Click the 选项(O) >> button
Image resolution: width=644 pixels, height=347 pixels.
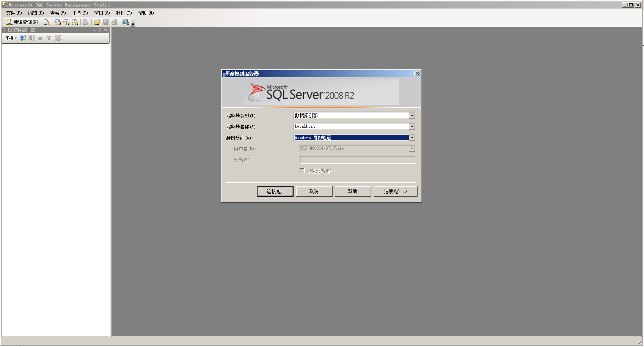tap(396, 191)
